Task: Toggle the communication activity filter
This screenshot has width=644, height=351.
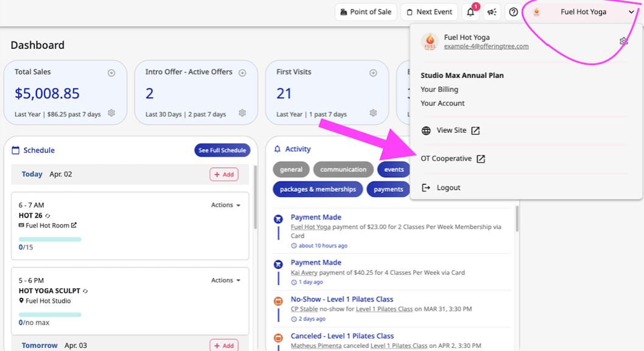Action: pos(343,169)
